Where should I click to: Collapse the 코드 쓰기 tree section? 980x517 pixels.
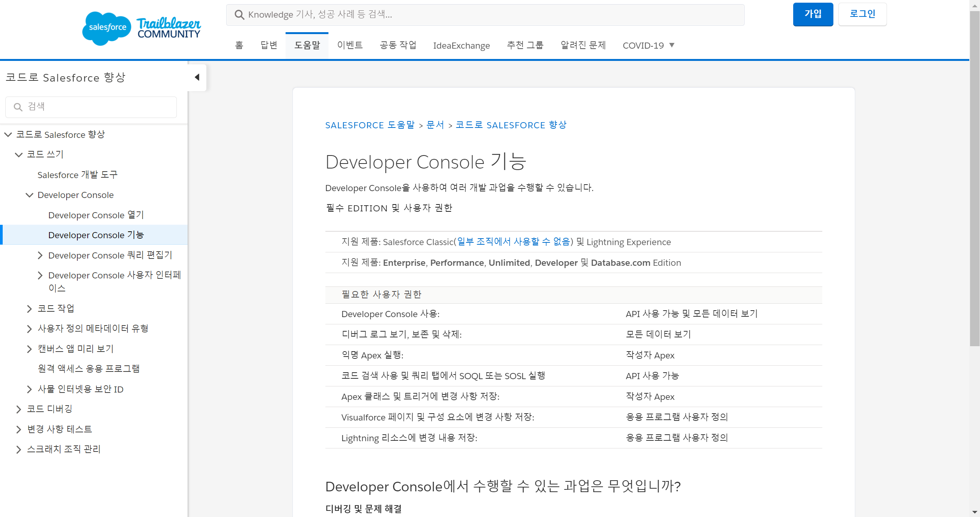click(x=18, y=155)
